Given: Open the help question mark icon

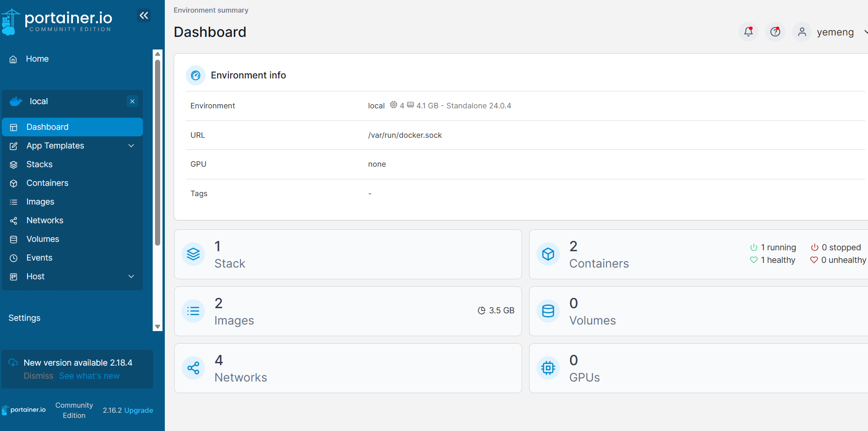Looking at the screenshot, I should click(x=775, y=32).
